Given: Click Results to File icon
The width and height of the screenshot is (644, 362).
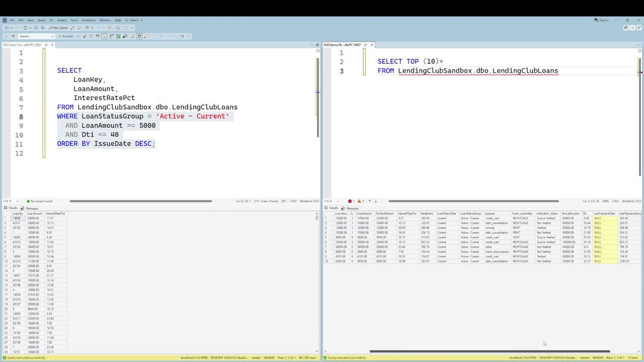Looking at the screenshot, I should click(x=146, y=36).
